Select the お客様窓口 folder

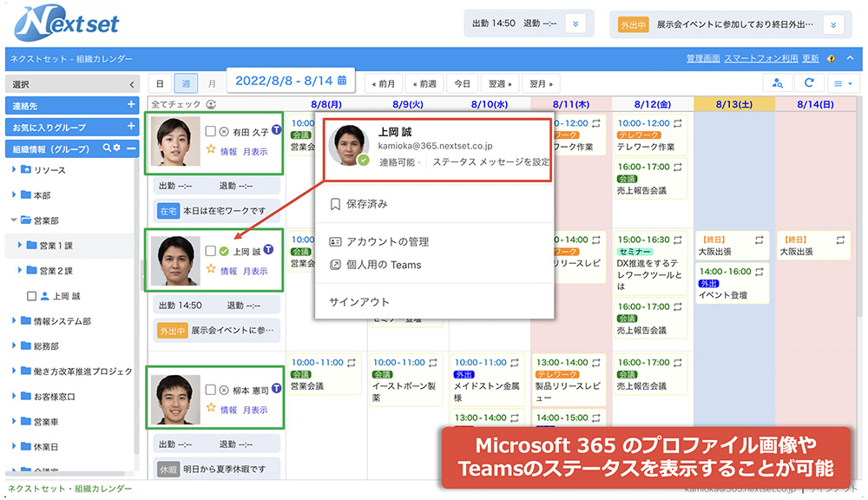54,397
